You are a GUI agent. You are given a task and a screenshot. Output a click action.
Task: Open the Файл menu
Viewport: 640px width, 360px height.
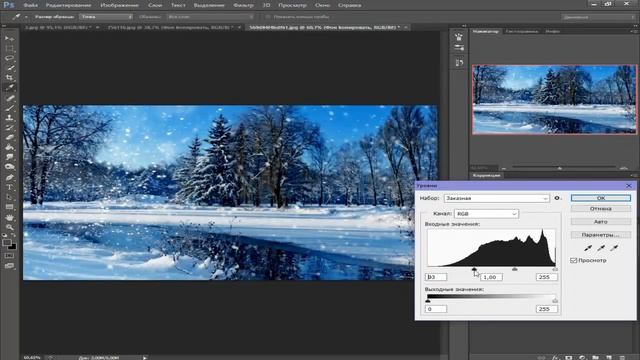pos(31,5)
